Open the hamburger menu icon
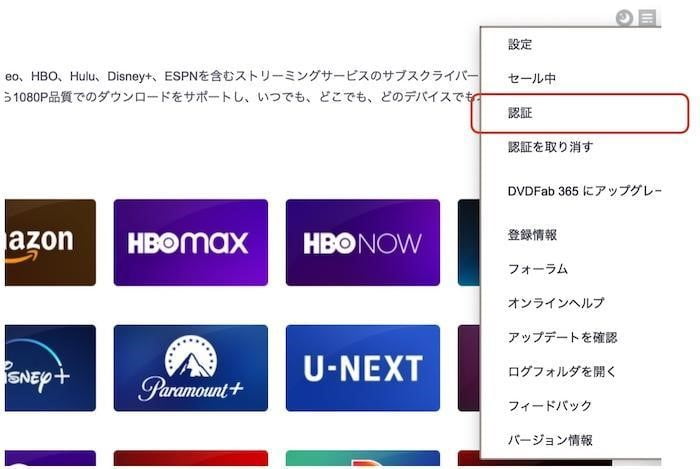The image size is (700, 469). [647, 18]
